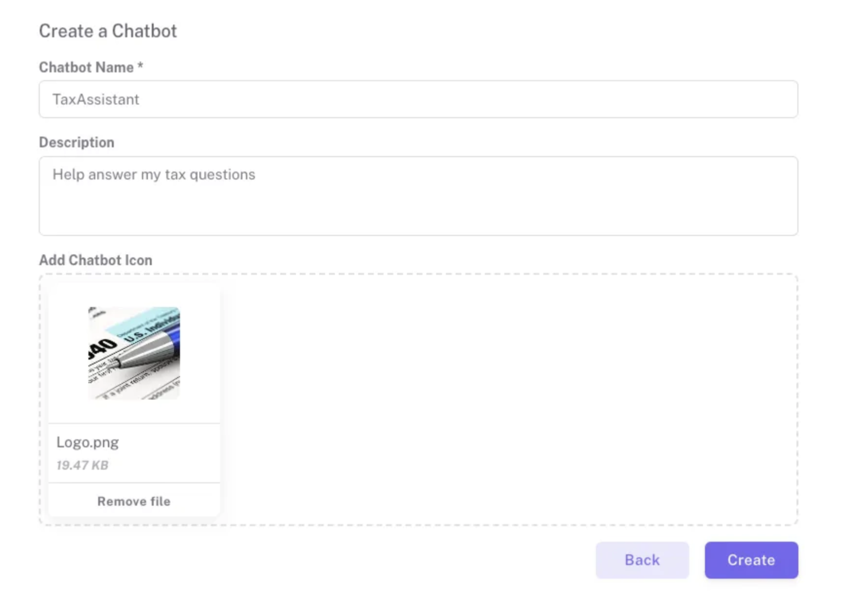The height and width of the screenshot is (616, 844).
Task: Click the "Add Chatbot Icon" label
Action: pos(96,260)
